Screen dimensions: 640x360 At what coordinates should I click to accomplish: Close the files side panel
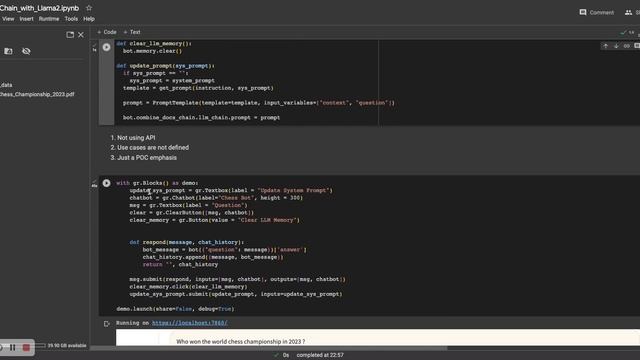(81, 35)
